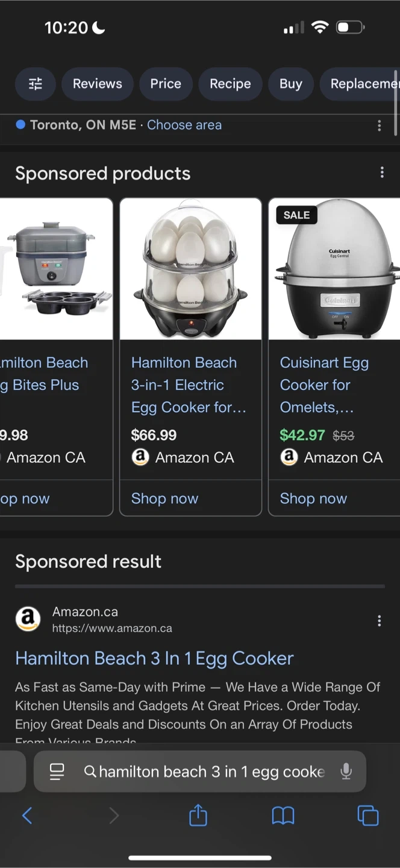Select the Price filter chip

[166, 84]
